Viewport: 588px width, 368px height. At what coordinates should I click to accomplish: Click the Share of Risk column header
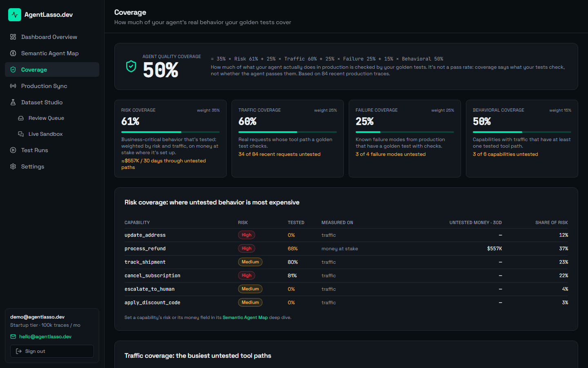tap(552, 222)
